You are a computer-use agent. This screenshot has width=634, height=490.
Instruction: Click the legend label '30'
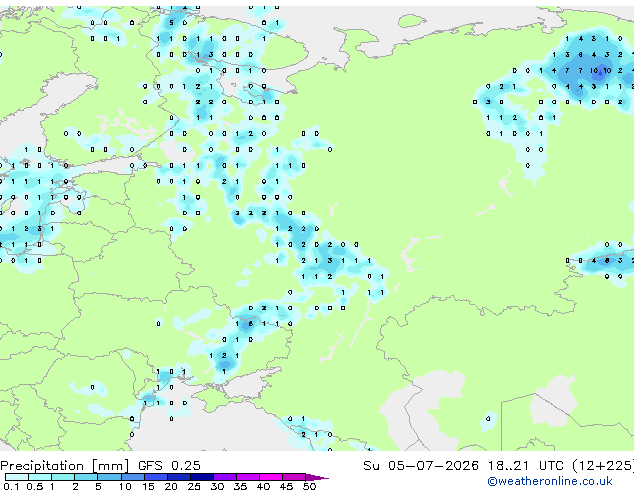[x=217, y=486]
